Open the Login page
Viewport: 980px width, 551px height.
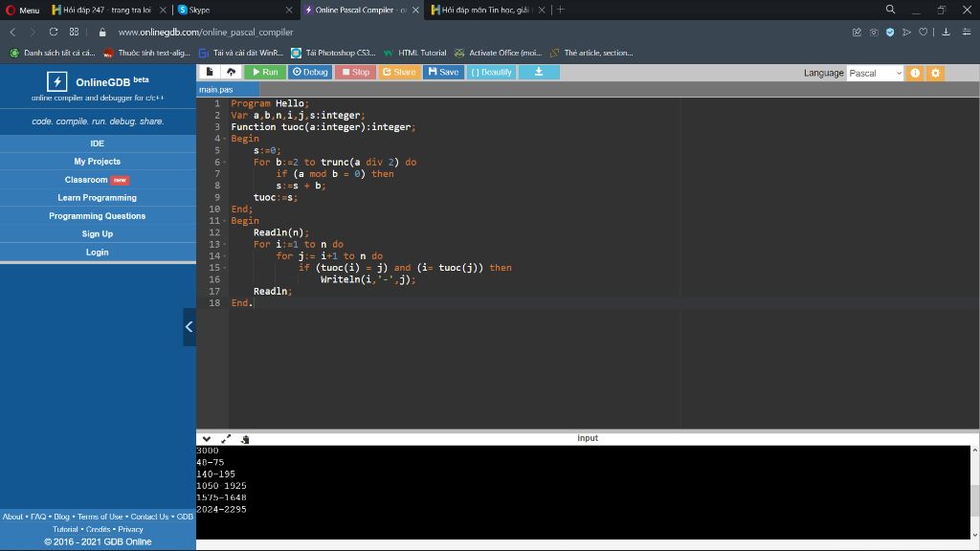(98, 252)
